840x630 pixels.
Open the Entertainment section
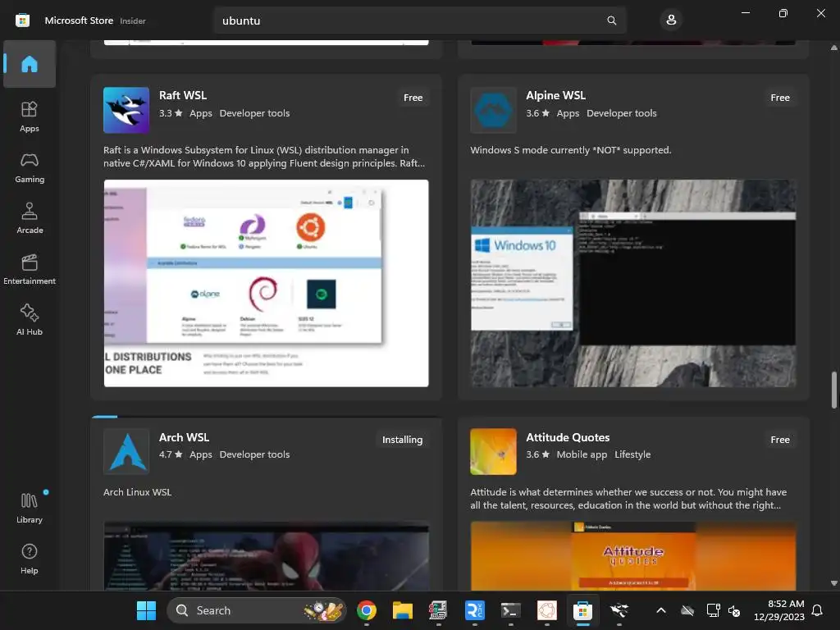point(30,269)
